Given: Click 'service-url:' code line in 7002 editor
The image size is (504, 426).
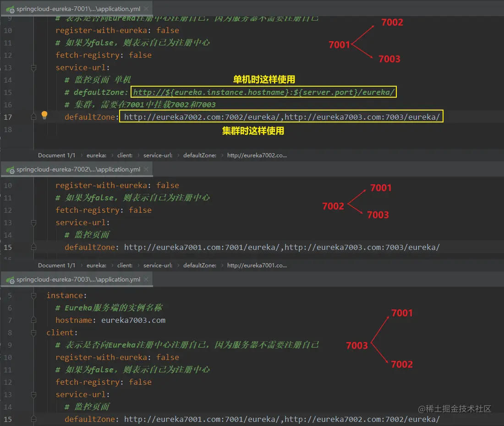Looking at the screenshot, I should click(82, 223).
